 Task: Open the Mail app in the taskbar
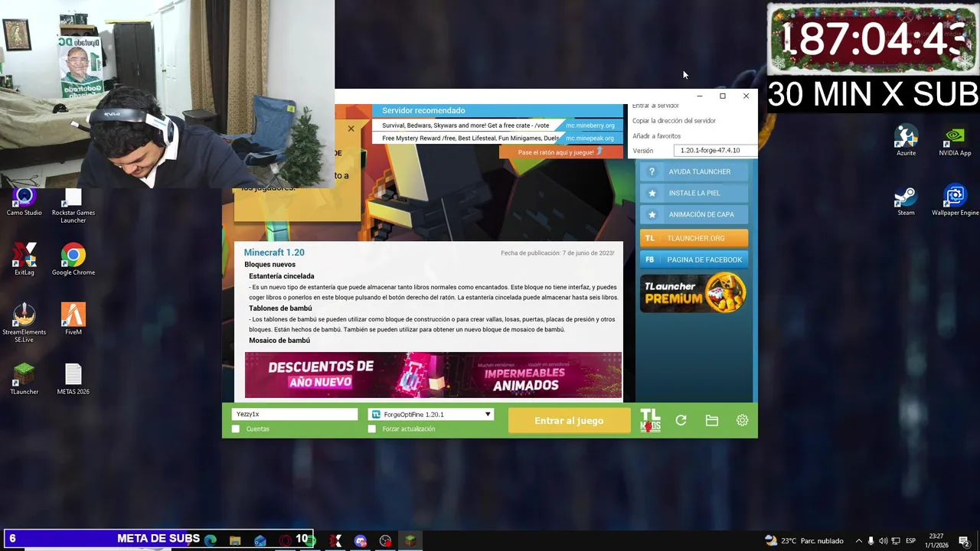pyautogui.click(x=260, y=540)
